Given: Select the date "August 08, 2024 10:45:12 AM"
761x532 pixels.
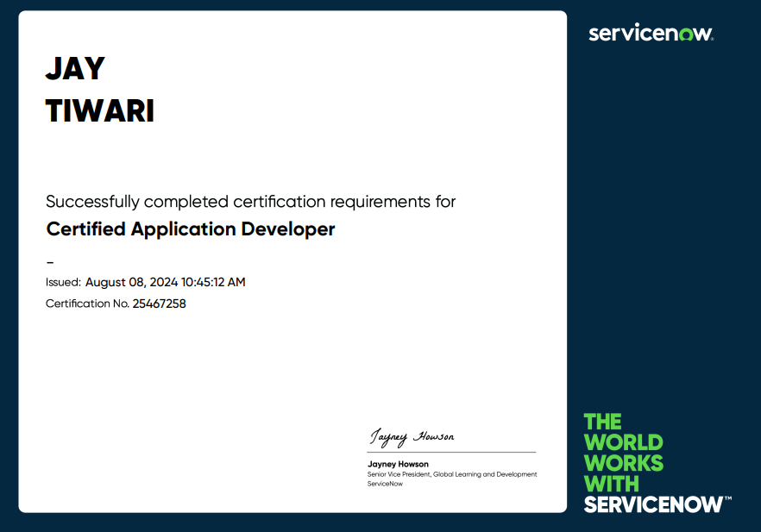Looking at the screenshot, I should pyautogui.click(x=166, y=282).
